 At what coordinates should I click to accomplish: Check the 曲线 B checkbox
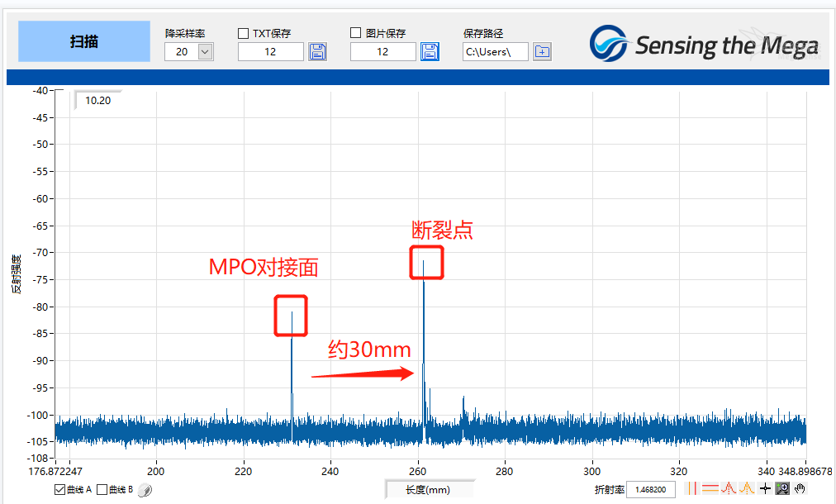[x=102, y=490]
